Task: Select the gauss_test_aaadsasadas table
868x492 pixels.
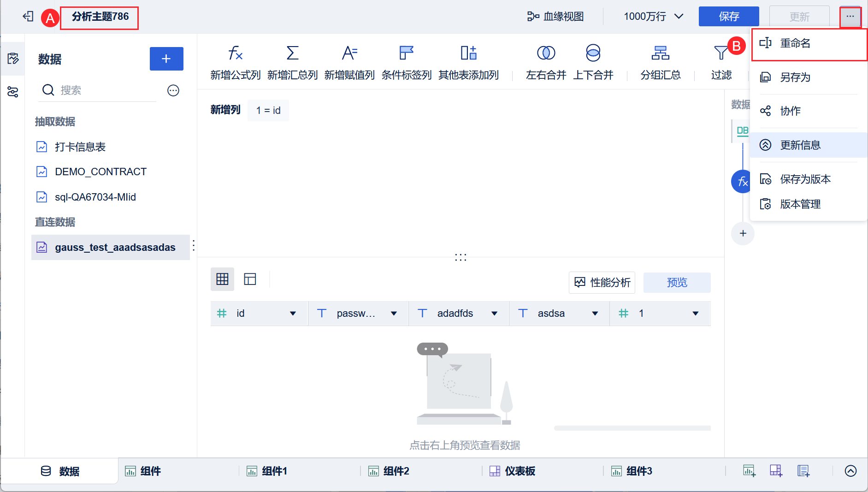Action: coord(111,247)
